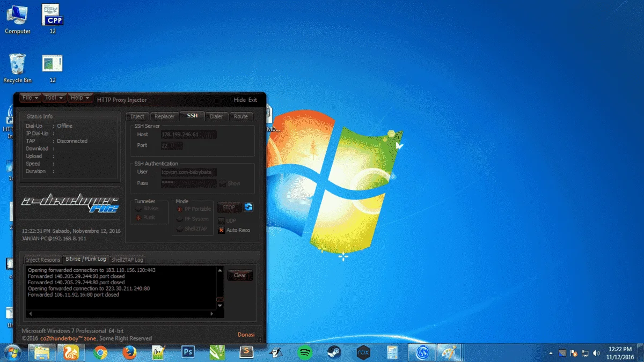Launch Nox player from the taskbar
Screen dimensions: 644x362
tap(363, 352)
